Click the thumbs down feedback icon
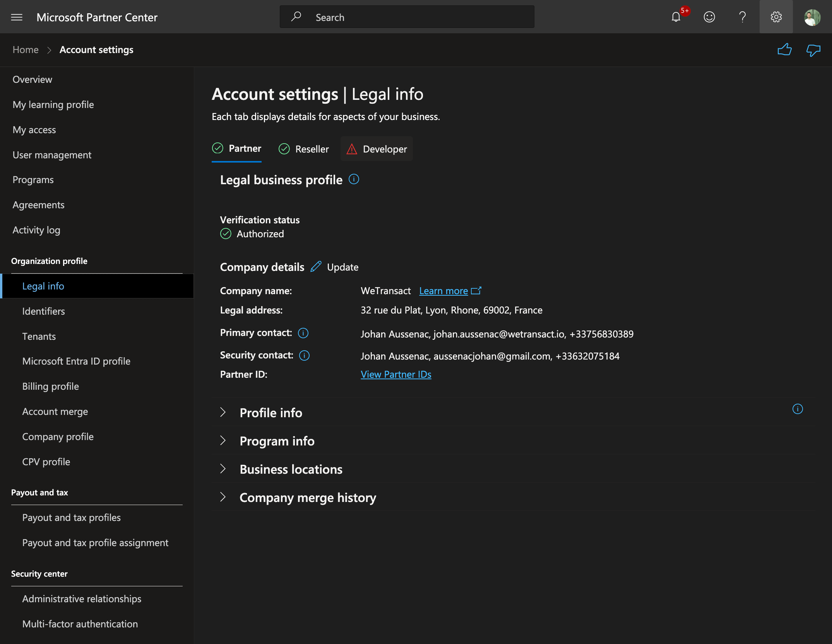Screen dimensions: 832x644 tap(813, 50)
